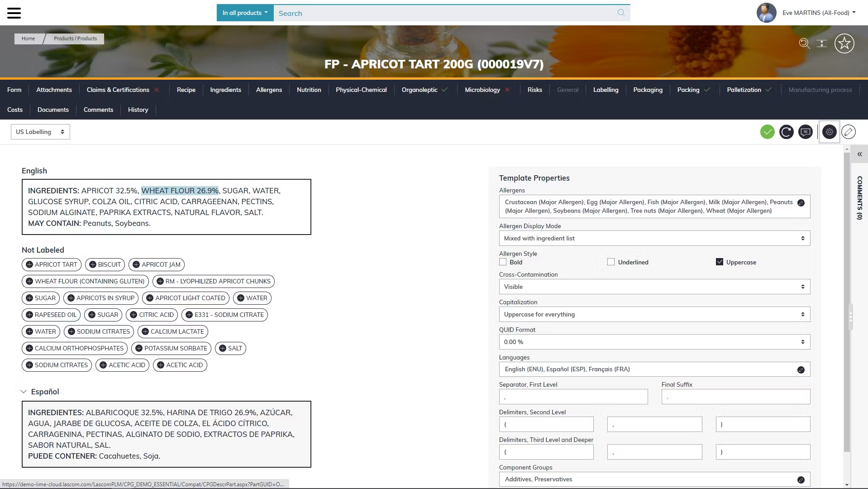The width and height of the screenshot is (868, 489).
Task: Add RAPESEED OIL chip to label
Action: (x=51, y=315)
